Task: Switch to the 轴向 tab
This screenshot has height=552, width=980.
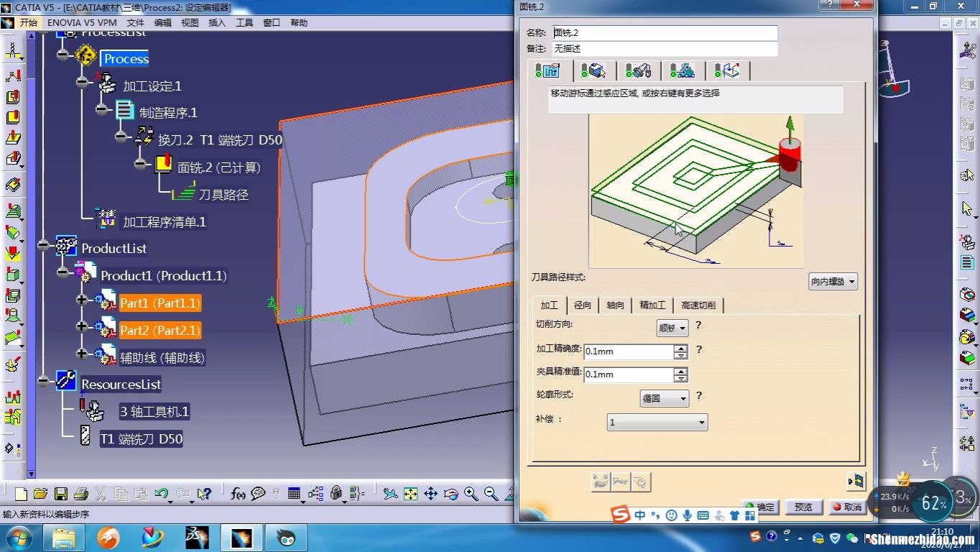Action: [615, 305]
